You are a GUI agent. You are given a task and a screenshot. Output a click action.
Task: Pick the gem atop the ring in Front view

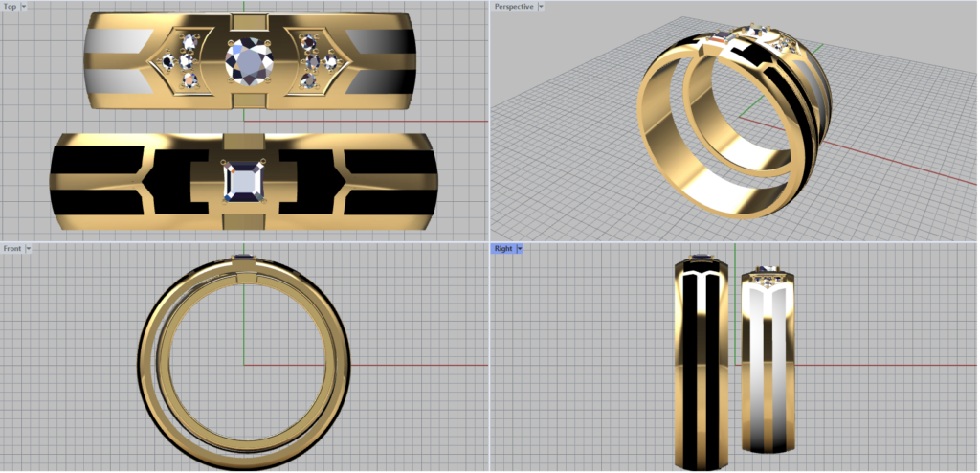click(x=245, y=257)
